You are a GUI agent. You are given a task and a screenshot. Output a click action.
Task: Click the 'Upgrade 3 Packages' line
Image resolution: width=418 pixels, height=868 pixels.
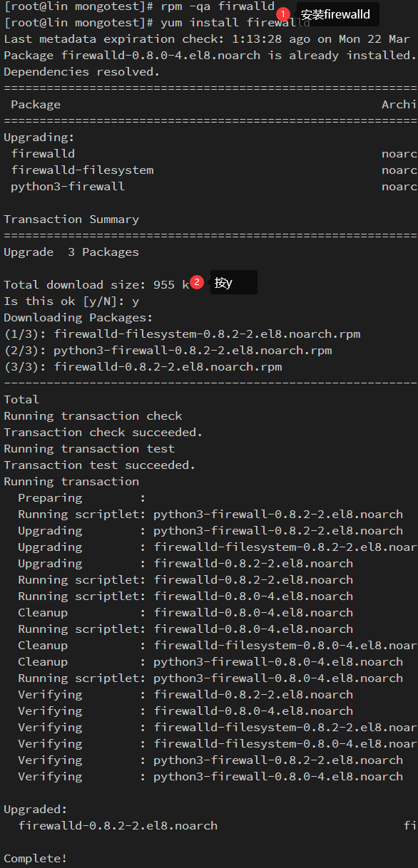(71, 252)
